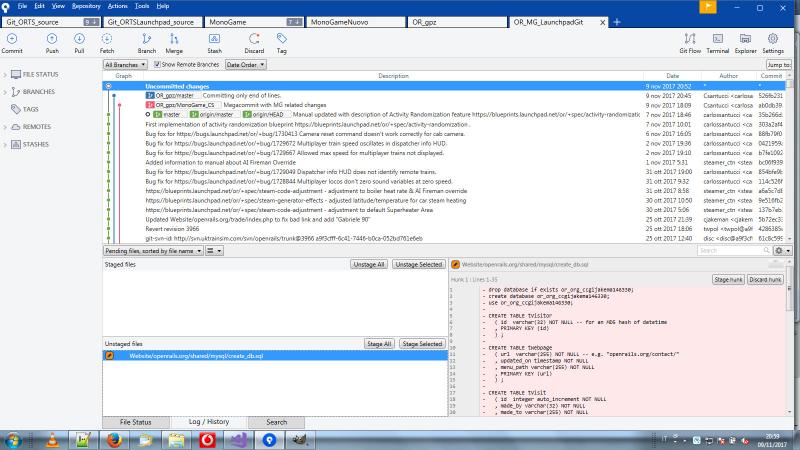Open Visual Studio from the taskbar

238,440
